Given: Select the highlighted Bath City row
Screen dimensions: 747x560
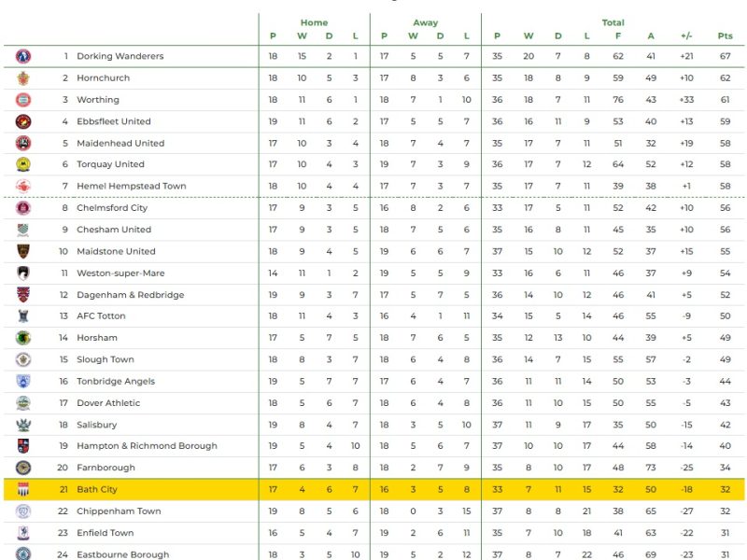Looking at the screenshot, I should tap(373, 489).
